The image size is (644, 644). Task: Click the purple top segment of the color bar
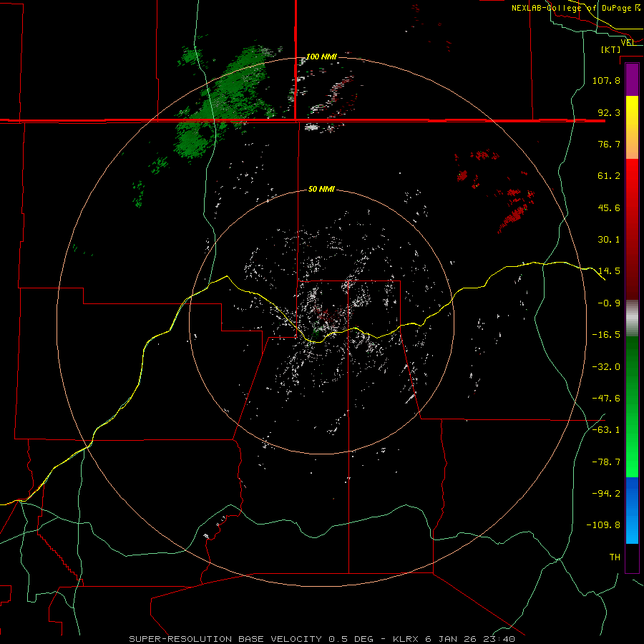pos(632,79)
